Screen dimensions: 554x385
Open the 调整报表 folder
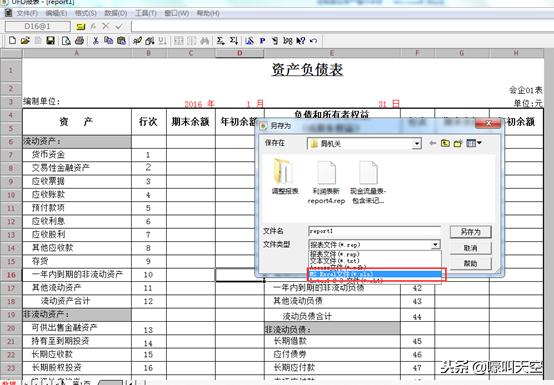(x=285, y=177)
